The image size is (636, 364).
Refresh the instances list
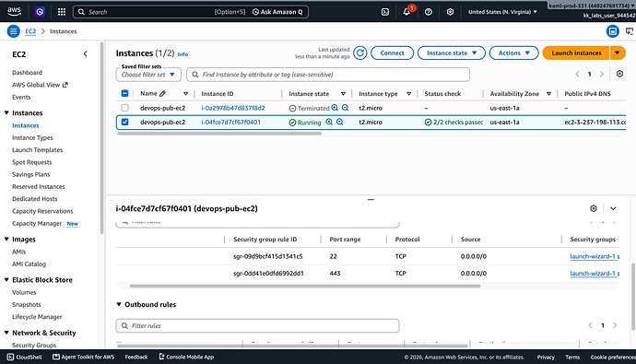[x=359, y=53]
